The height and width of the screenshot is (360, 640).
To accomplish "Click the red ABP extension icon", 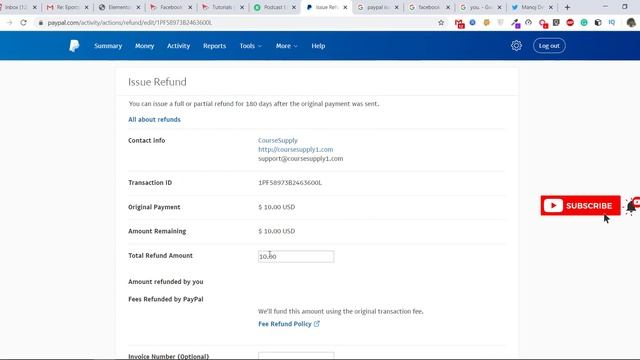I will coord(570,23).
